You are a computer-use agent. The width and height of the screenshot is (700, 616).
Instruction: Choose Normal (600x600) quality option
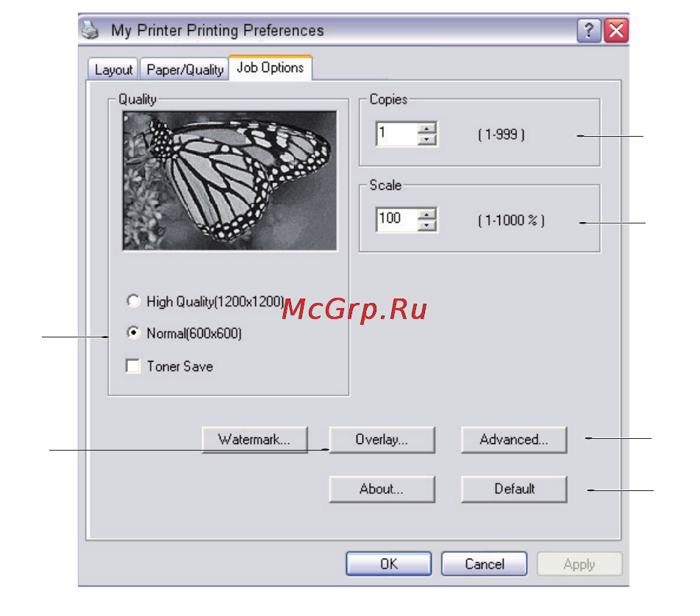tap(133, 333)
